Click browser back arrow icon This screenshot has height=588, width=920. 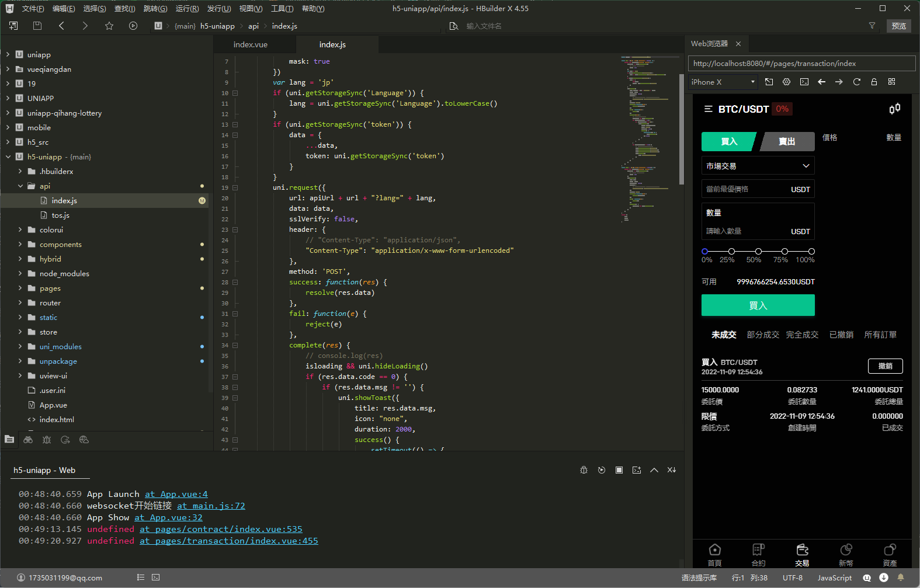tap(822, 82)
